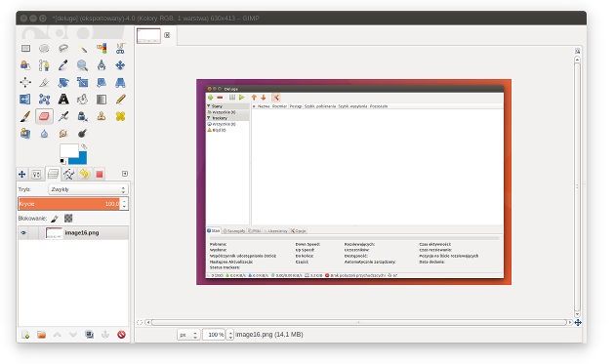Viewport: 615px width, 364px height.
Task: Select the Blend gradient tool
Action: pyautogui.click(x=102, y=100)
